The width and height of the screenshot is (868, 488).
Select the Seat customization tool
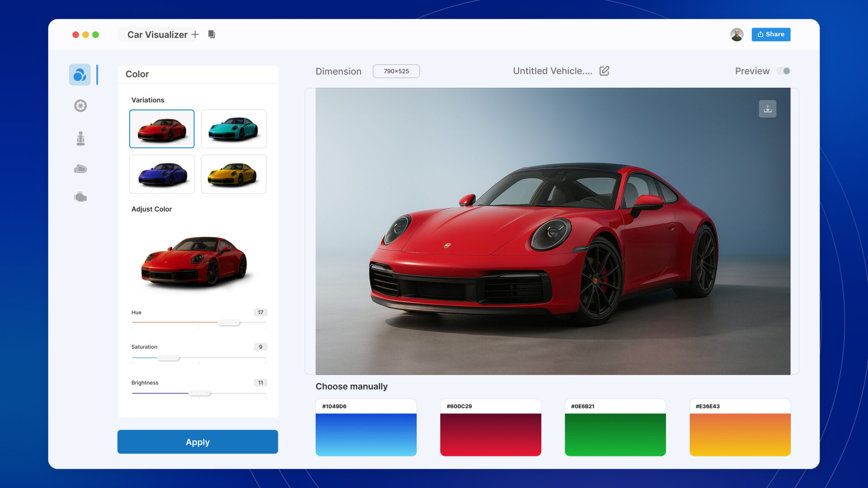[x=80, y=138]
